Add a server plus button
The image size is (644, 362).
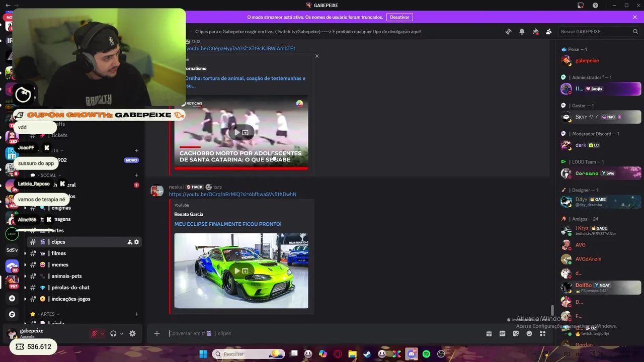(12, 298)
